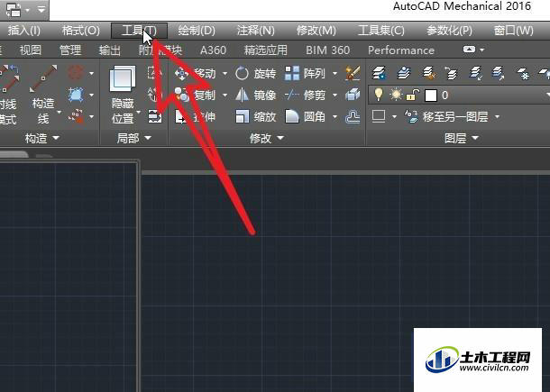Image resolution: width=550 pixels, height=392 pixels.
Task: Open ribbon minimize options dropdown arrow
Action: tap(482, 50)
